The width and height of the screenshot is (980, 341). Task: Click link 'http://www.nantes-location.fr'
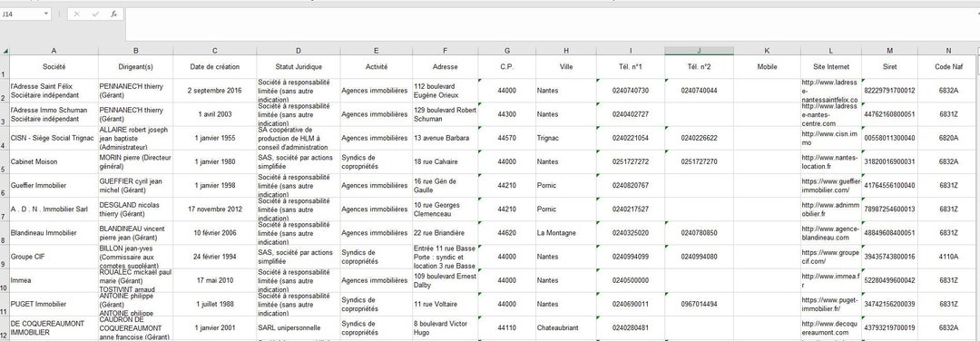tap(830, 161)
